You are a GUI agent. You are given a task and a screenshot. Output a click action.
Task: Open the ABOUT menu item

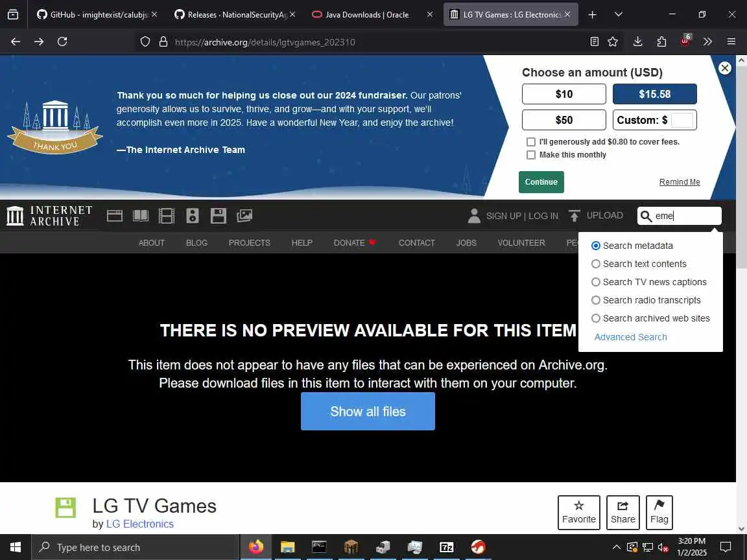pos(152,243)
